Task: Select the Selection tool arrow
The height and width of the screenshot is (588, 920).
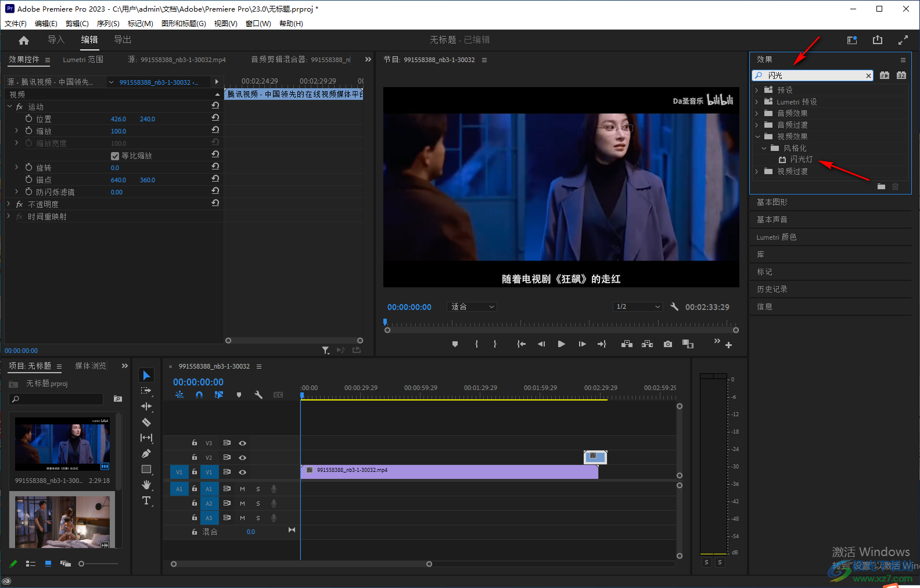Action: (x=146, y=376)
